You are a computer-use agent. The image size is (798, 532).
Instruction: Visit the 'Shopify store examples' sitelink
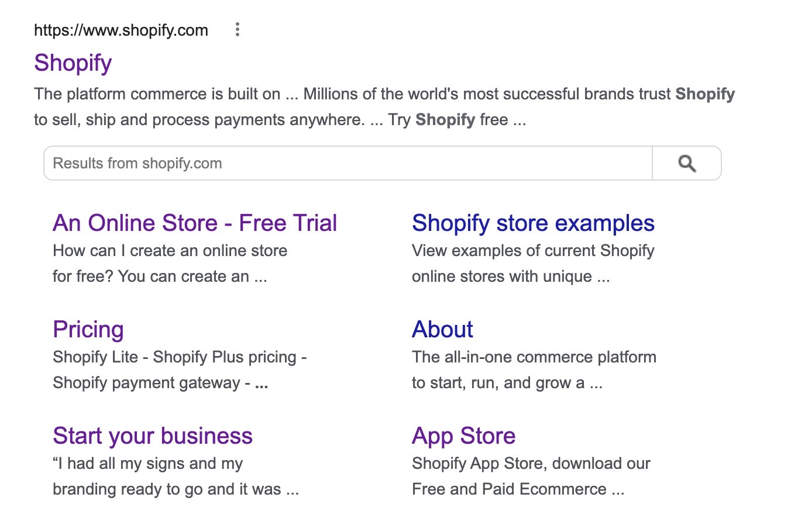[533, 223]
